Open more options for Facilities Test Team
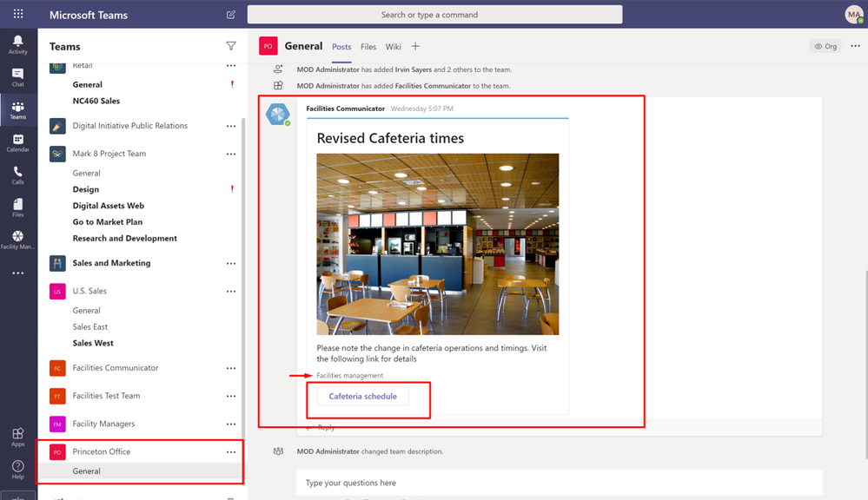This screenshot has width=868, height=500. click(231, 396)
